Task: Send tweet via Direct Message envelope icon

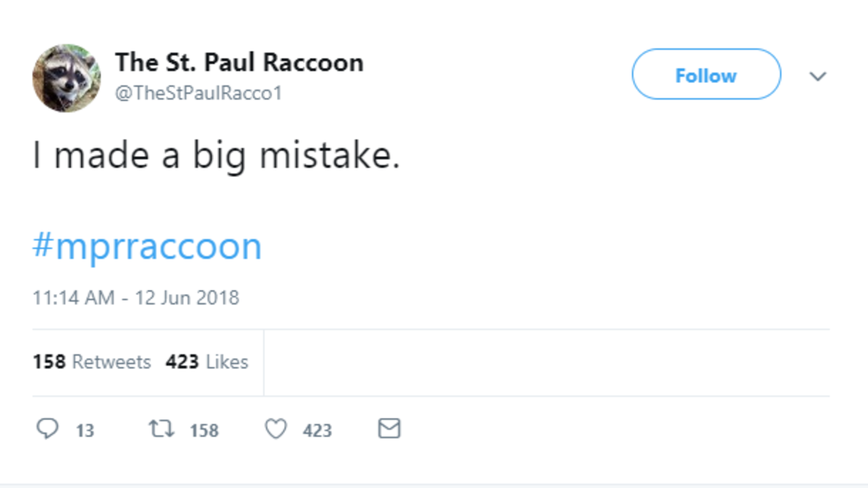Action: [x=389, y=429]
